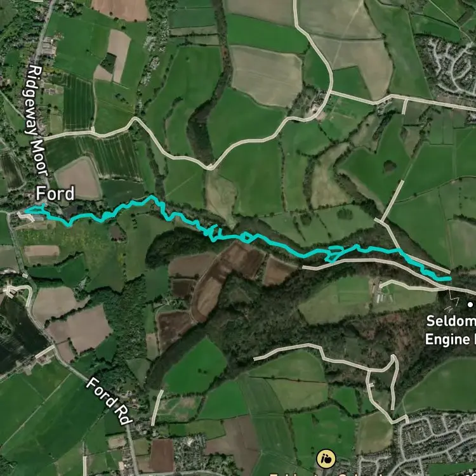
Task: Click the dashed footpath above Seldom label
Action: click(x=453, y=300)
